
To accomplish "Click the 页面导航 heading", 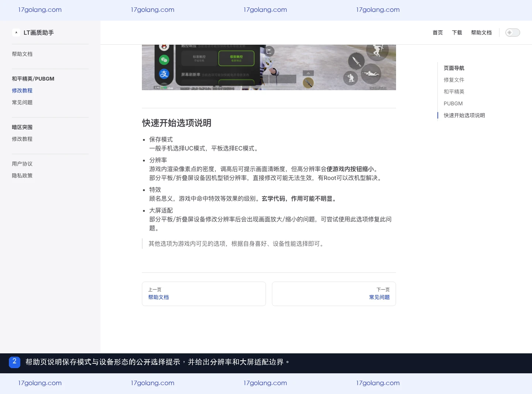I will point(454,68).
